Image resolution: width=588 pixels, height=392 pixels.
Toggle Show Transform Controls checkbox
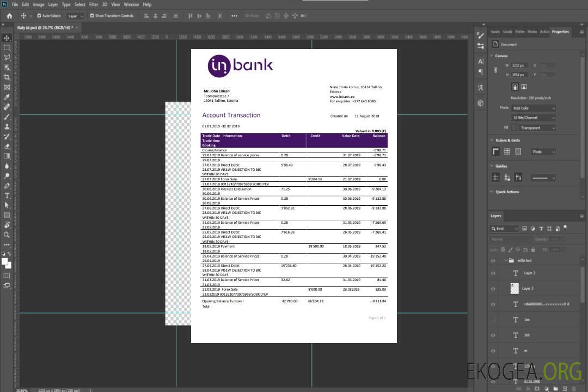92,16
